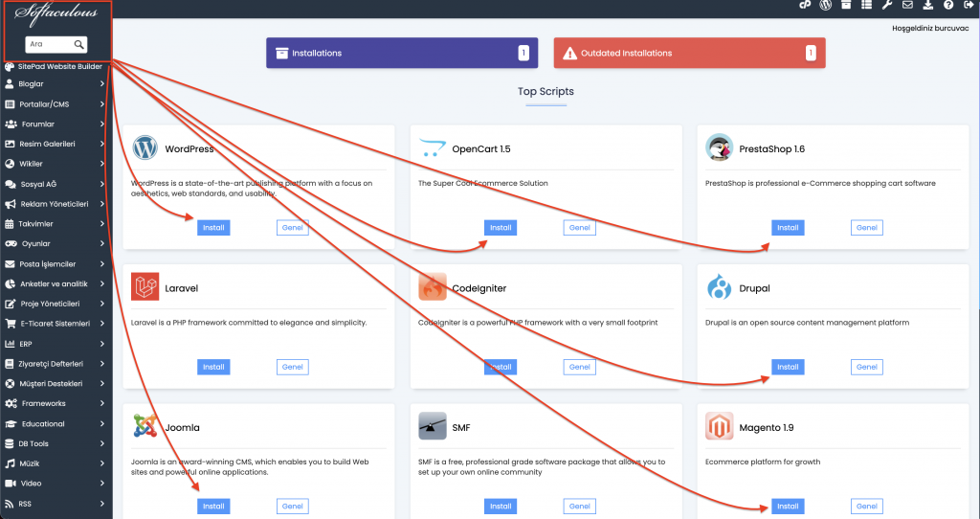This screenshot has height=519, width=980.
Task: Open the Outdated Installations panel
Action: coord(689,54)
